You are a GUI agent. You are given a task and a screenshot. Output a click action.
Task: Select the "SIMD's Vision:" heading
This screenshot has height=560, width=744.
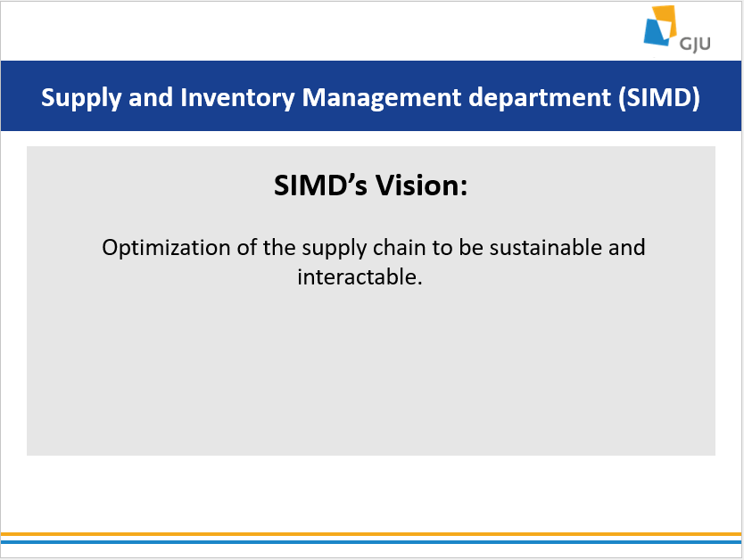[370, 185]
